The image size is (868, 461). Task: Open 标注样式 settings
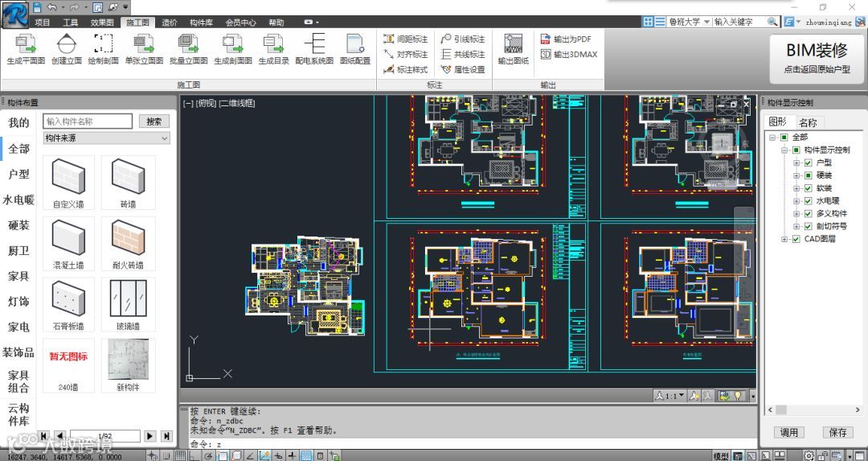click(x=406, y=70)
